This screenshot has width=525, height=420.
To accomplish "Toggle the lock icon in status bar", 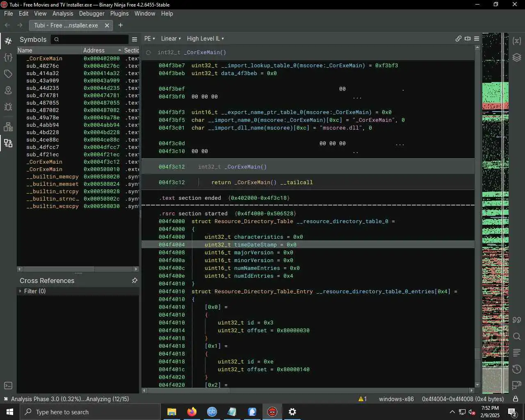I will [516, 399].
